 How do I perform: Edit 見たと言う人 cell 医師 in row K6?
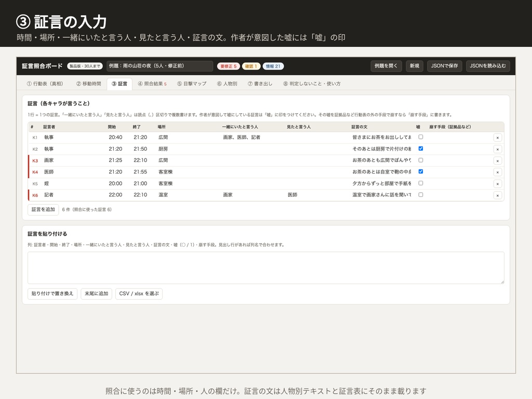click(x=317, y=195)
